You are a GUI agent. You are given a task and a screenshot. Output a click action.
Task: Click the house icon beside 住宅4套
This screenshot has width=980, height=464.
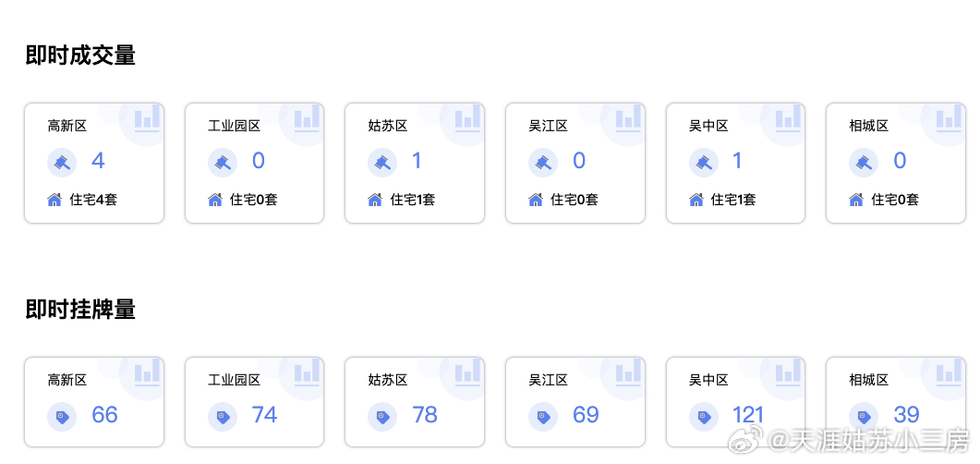pos(55,199)
